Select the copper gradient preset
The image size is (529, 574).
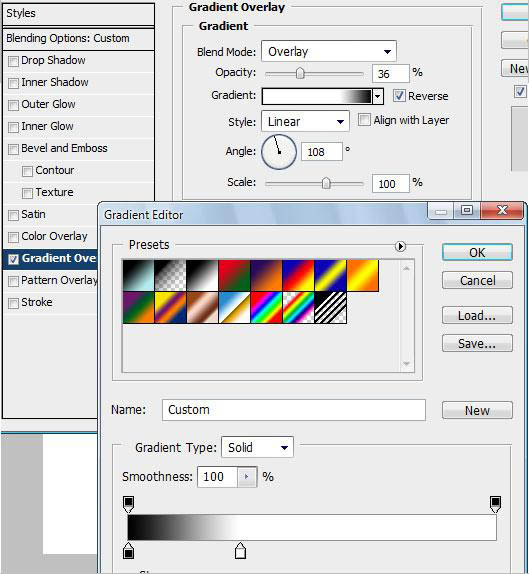tap(202, 308)
